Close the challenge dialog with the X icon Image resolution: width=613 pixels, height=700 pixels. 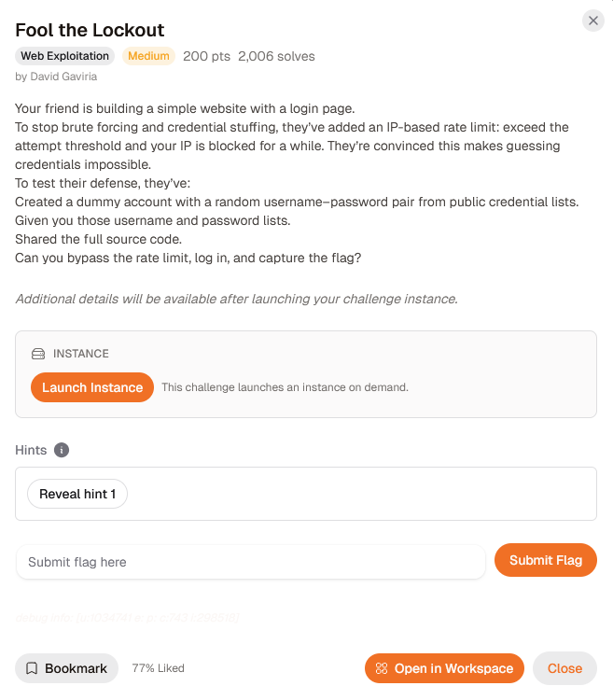(592, 21)
